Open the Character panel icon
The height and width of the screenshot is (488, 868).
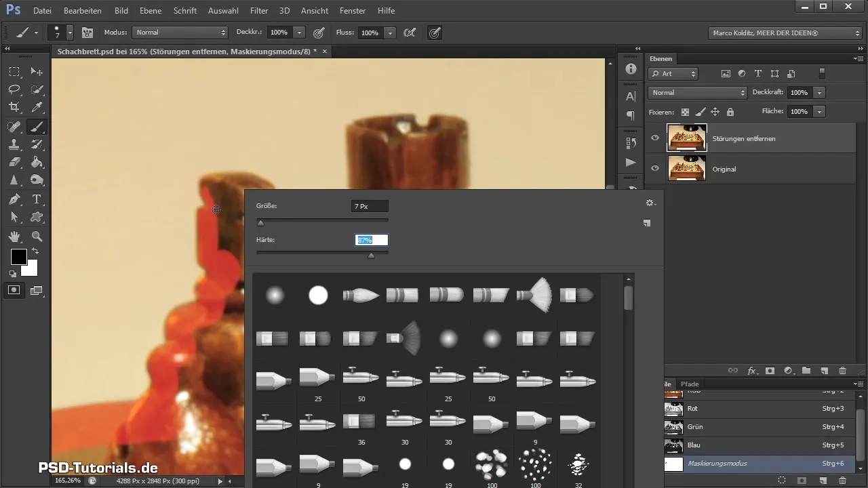(631, 96)
